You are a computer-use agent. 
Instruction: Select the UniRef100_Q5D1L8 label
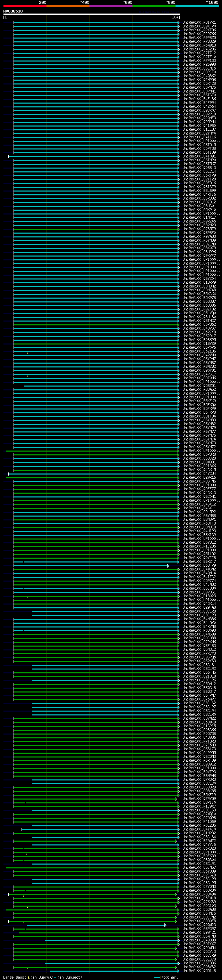[x=199, y=971]
